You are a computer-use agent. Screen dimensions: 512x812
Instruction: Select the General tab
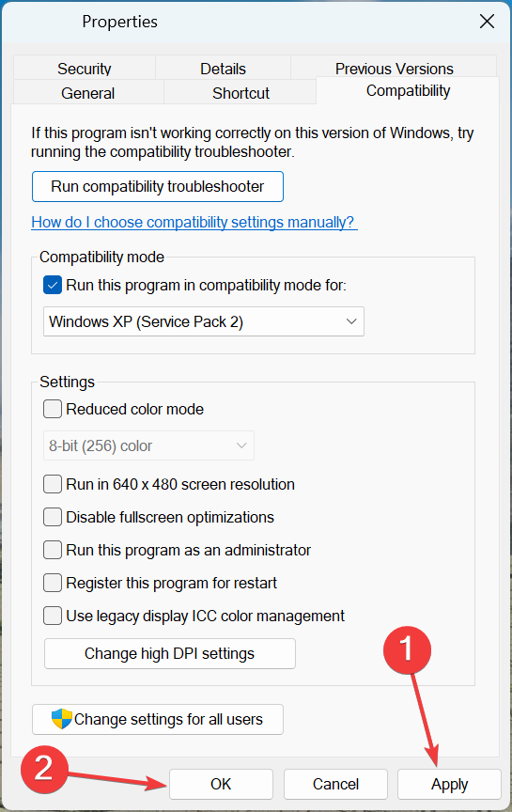88,93
